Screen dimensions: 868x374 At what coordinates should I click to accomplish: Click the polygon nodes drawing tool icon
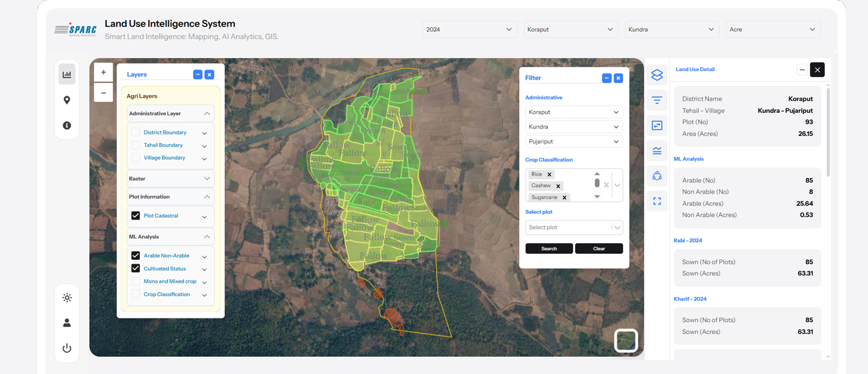tap(657, 176)
